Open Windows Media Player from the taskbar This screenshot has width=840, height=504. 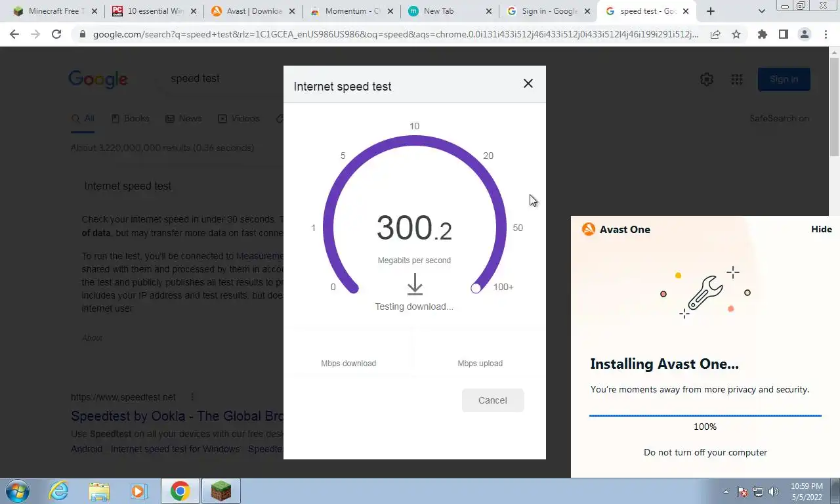138,491
